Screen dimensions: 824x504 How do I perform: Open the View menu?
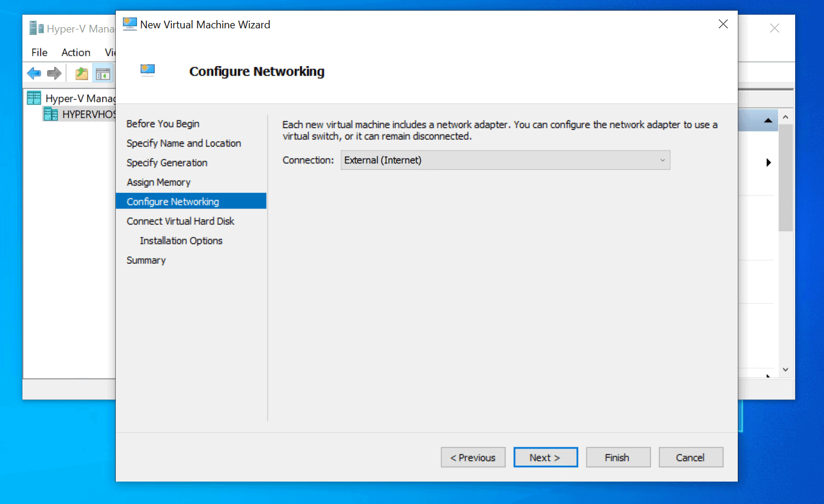(x=110, y=53)
